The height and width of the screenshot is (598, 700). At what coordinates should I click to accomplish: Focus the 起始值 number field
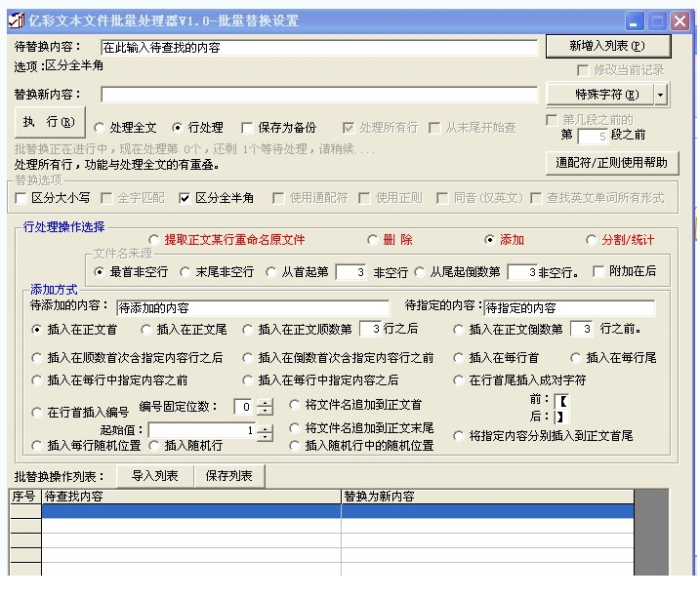202,430
